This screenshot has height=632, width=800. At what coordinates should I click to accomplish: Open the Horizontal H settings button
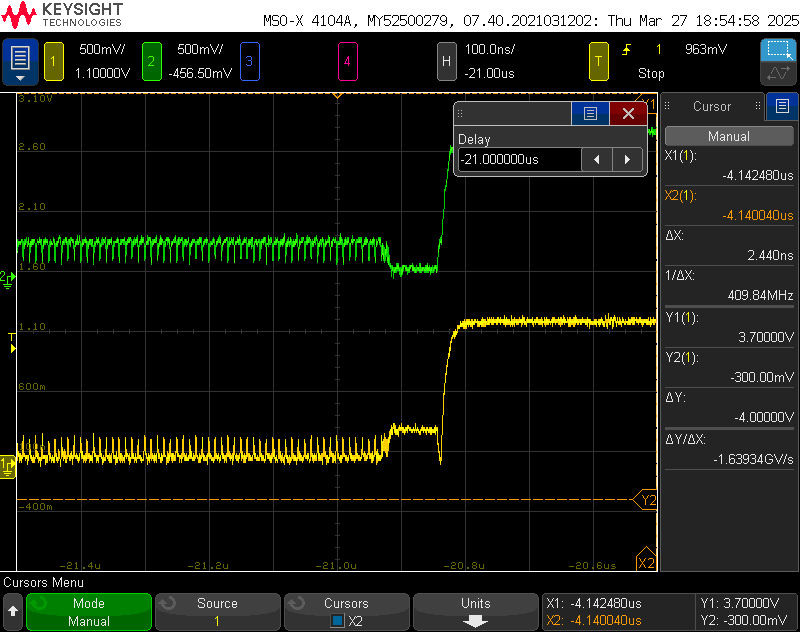click(x=446, y=61)
